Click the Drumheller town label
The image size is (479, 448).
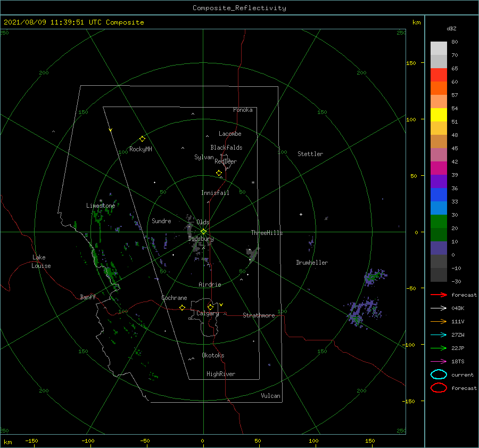pyautogui.click(x=312, y=263)
